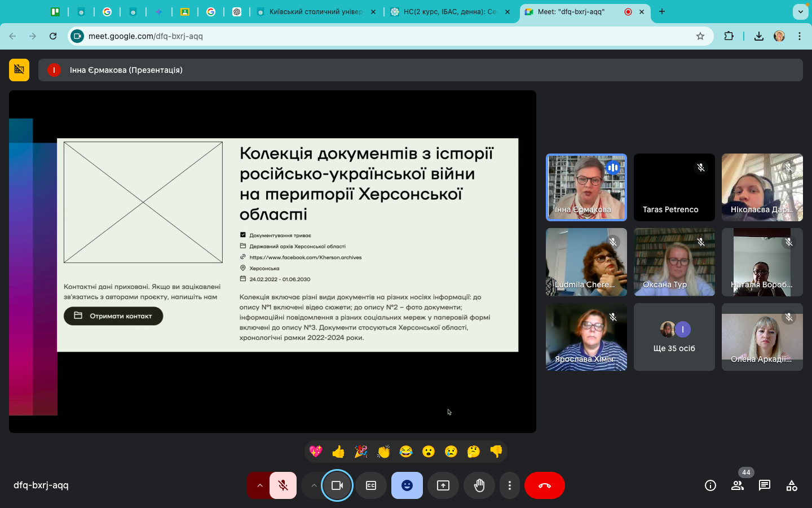
Task: Expand audio settings arrow beside microphone
Action: (259, 485)
